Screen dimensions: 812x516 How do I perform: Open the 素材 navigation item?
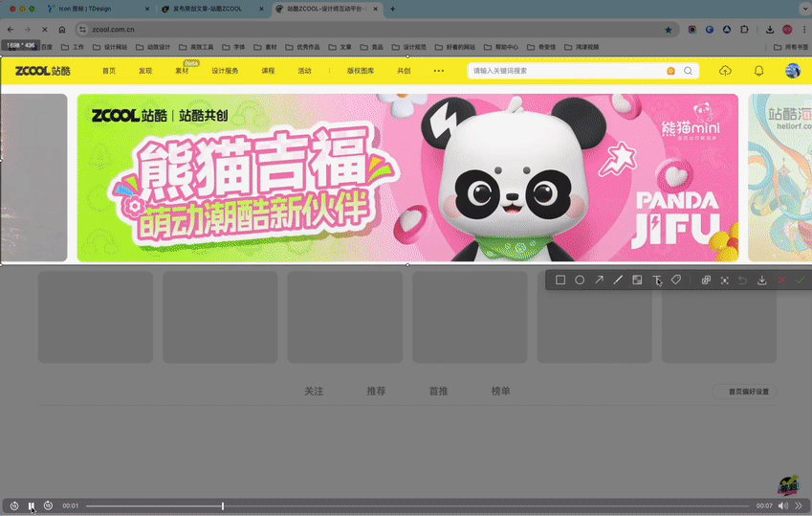coord(182,71)
